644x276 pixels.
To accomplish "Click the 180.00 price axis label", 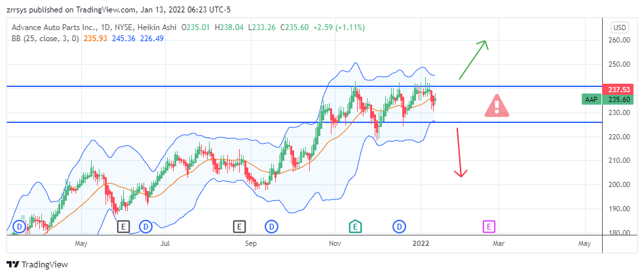I will [620, 233].
